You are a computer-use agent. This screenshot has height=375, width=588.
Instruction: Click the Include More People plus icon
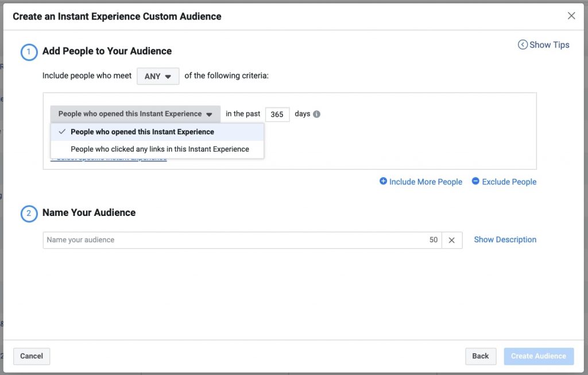(x=383, y=181)
